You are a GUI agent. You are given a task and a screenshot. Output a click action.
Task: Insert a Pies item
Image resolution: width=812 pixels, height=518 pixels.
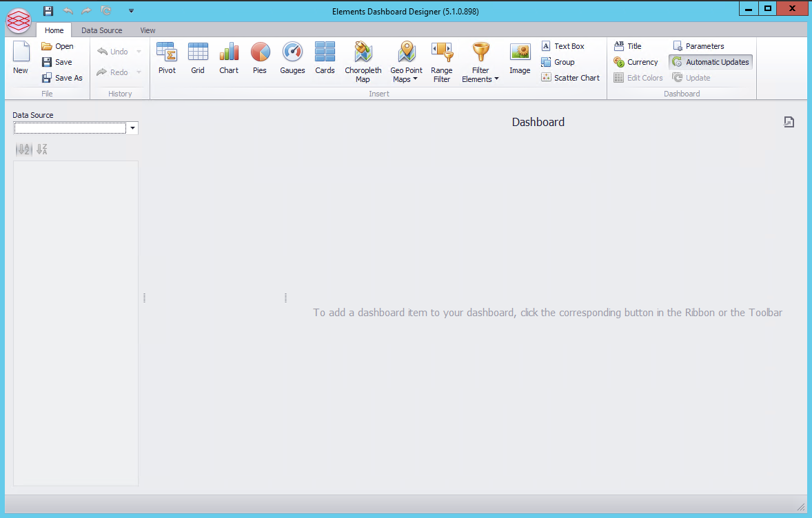tap(260, 57)
